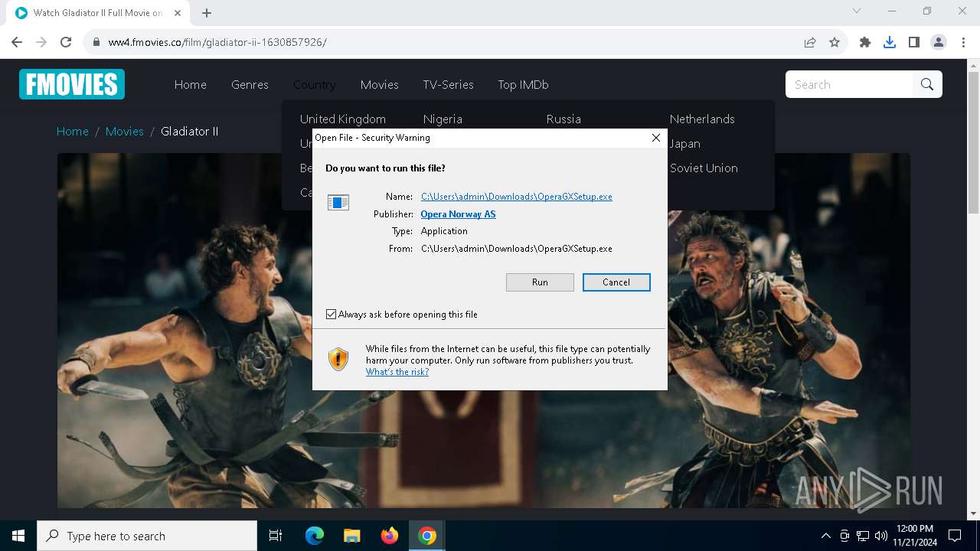Open Chrome extensions puzzle icon

(865, 42)
